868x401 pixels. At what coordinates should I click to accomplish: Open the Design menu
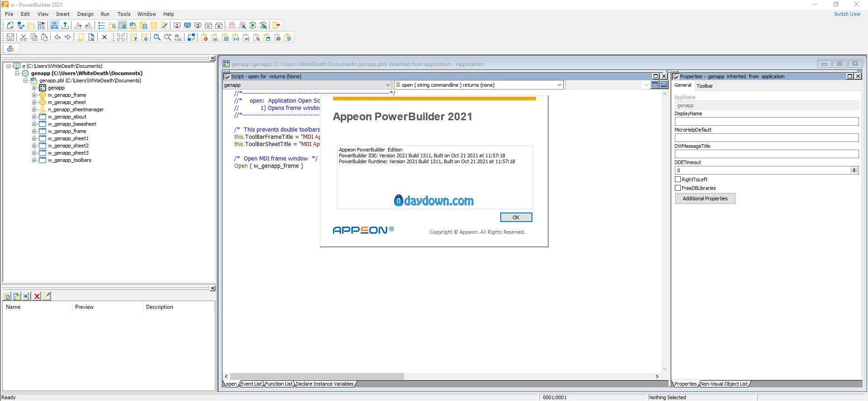point(85,14)
